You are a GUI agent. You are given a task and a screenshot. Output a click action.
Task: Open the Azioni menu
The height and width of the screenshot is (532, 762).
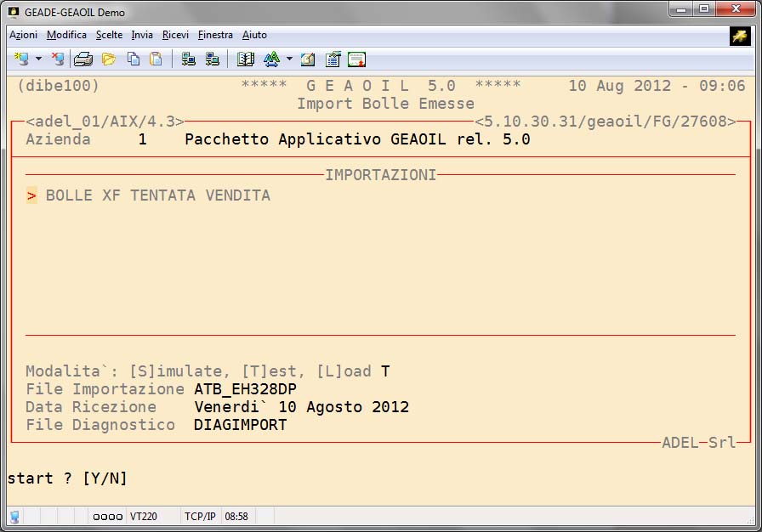23,35
